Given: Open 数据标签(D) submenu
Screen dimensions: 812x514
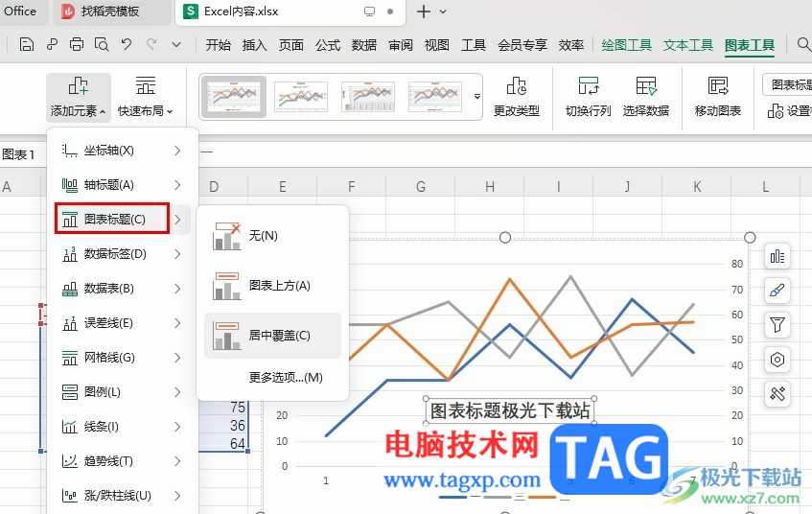Looking at the screenshot, I should click(x=122, y=254).
